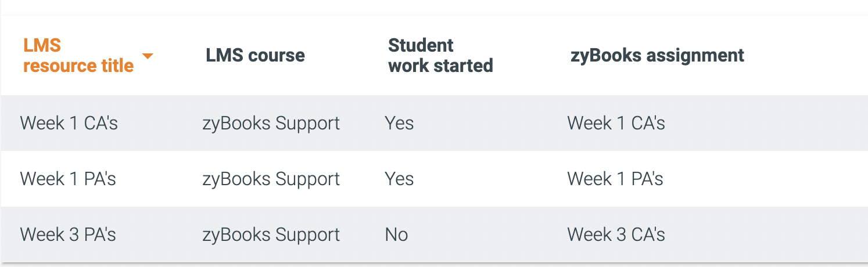Select Week 3 PA's resource title cell

(x=68, y=234)
